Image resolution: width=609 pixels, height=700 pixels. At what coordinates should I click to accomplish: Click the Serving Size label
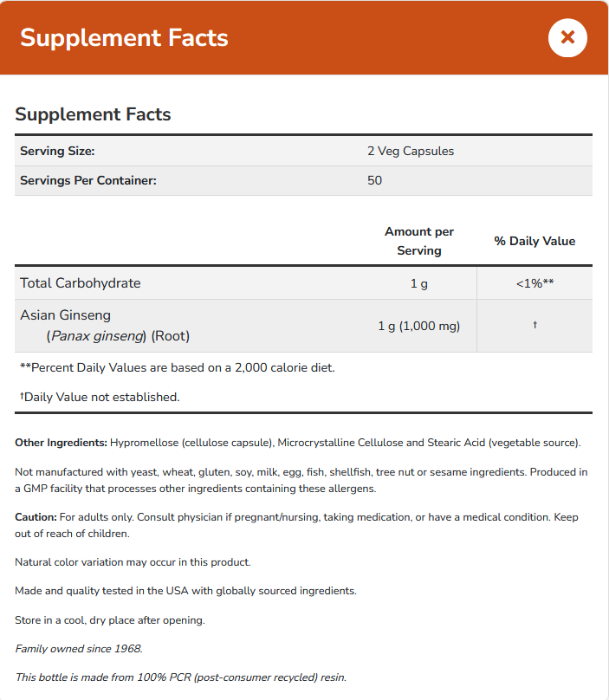pyautogui.click(x=57, y=151)
